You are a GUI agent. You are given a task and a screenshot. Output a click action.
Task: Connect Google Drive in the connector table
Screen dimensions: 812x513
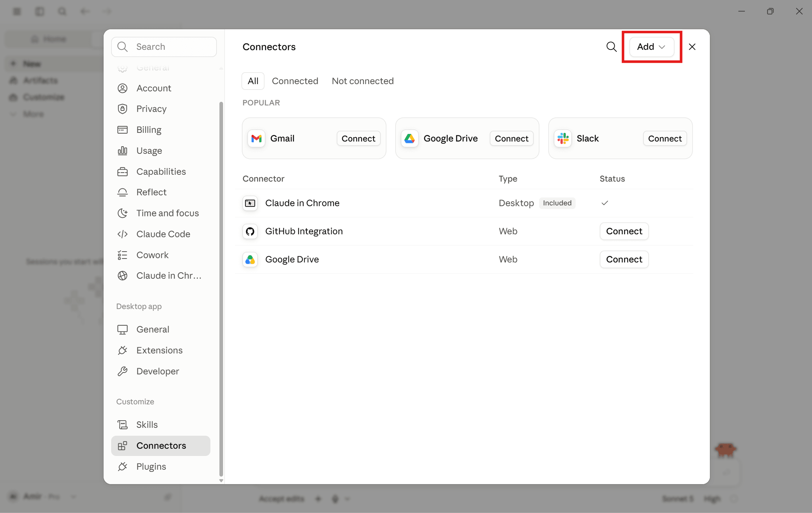[624, 259]
